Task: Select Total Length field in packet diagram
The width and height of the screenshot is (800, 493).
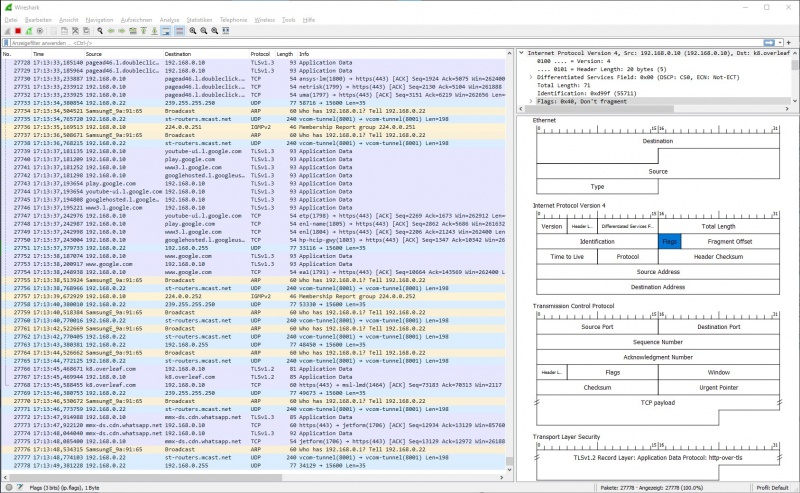Action: tap(718, 227)
